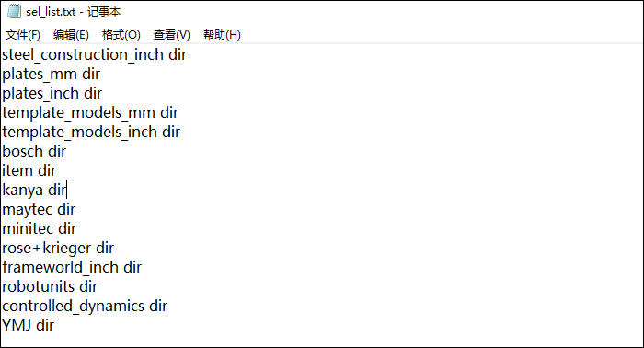Click the robotunits dir line

[x=50, y=286]
